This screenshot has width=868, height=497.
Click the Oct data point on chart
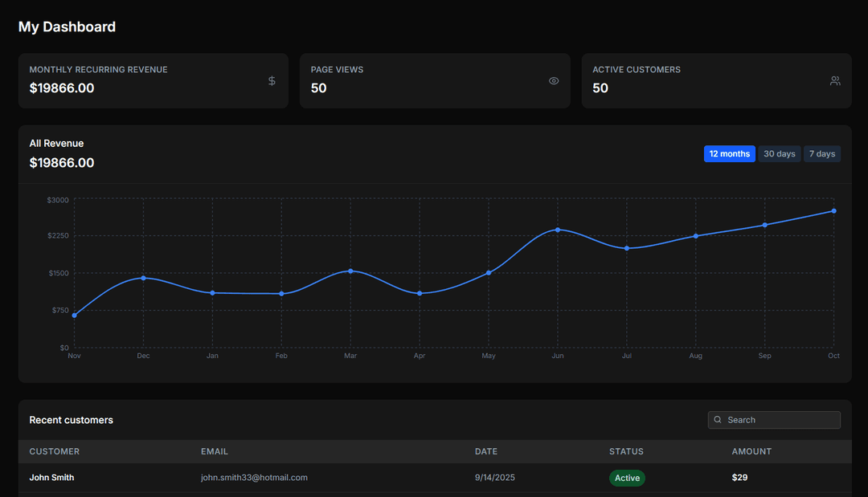click(833, 211)
